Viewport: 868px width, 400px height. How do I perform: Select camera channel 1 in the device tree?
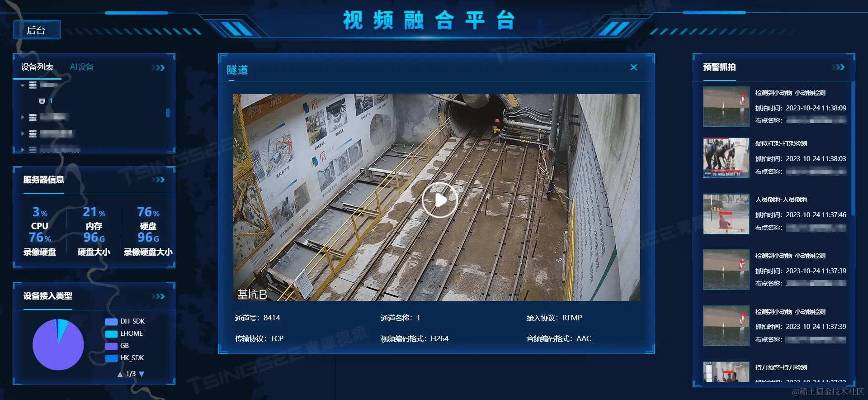pos(51,101)
